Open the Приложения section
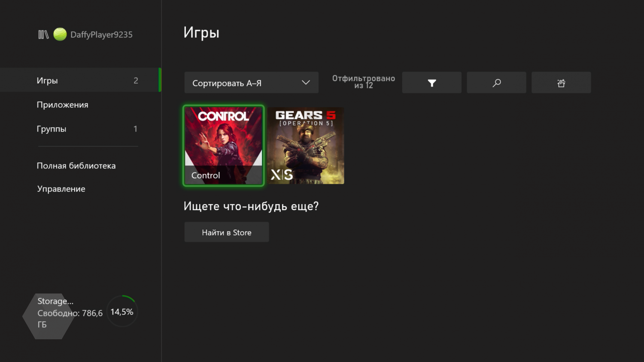644x362 pixels. tap(81, 105)
